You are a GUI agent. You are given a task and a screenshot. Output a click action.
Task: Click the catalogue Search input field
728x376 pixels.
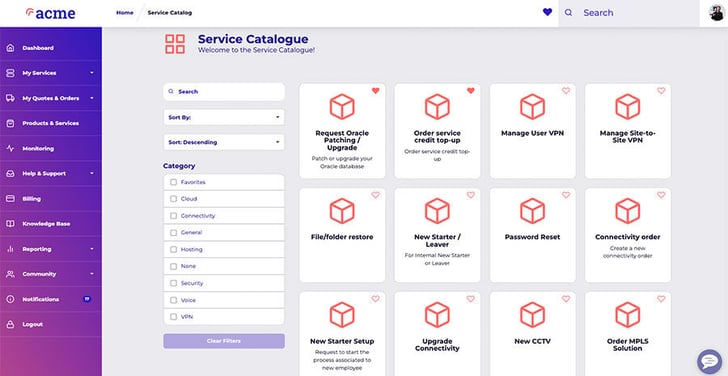pyautogui.click(x=224, y=92)
